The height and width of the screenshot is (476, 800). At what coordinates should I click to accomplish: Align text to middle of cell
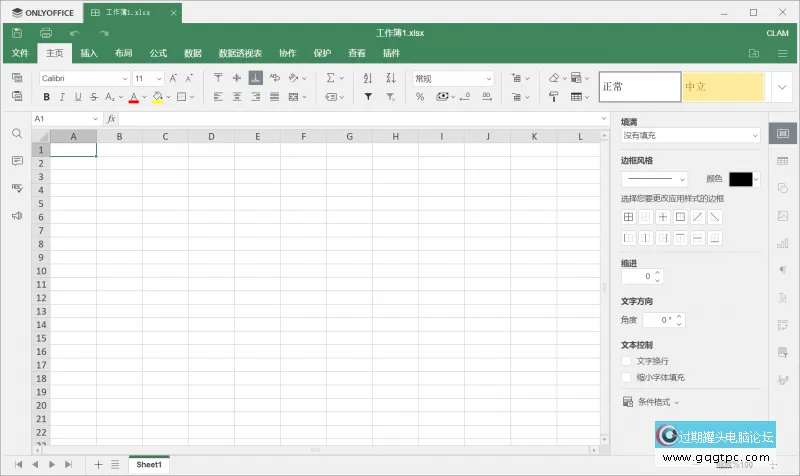[237, 78]
